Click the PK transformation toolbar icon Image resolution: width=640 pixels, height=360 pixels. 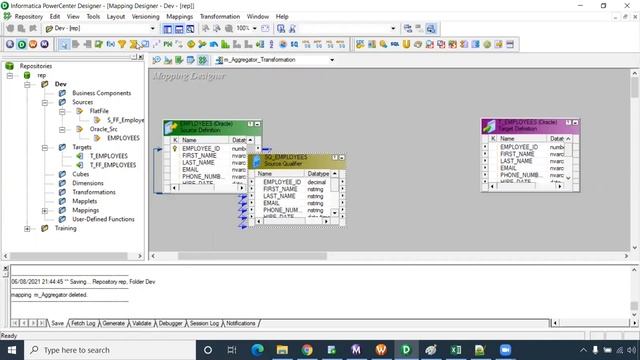pos(168,44)
